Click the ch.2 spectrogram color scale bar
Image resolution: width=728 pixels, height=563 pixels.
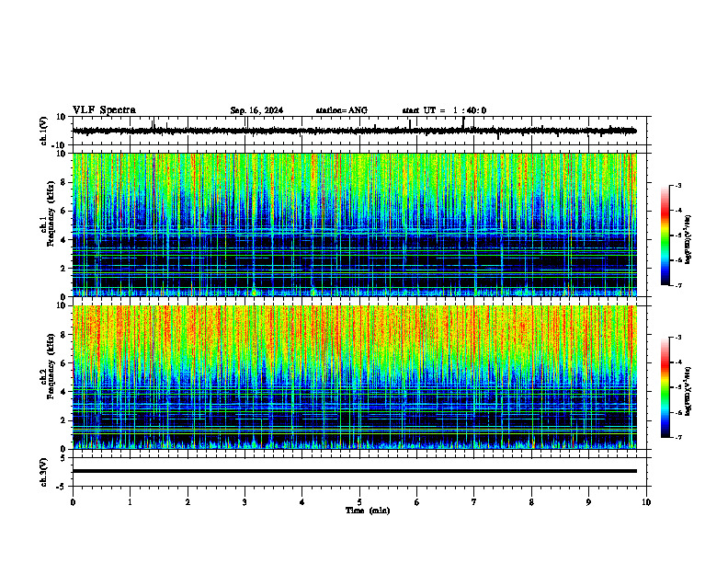[665, 387]
